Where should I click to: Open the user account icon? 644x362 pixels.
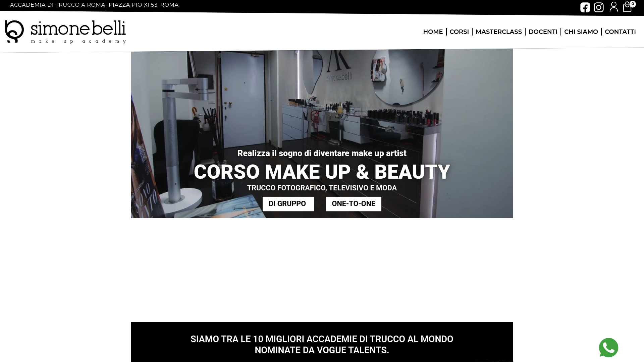point(614,7)
